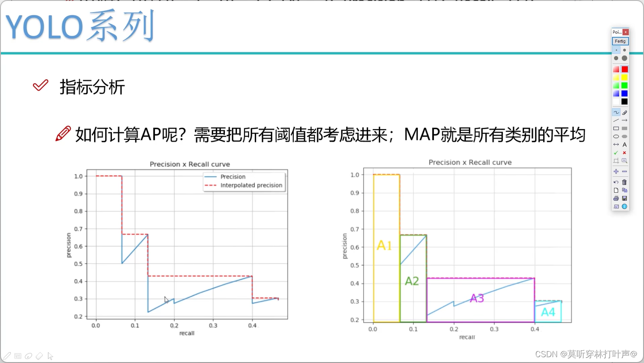Viewport: 644px width, 363px height.
Task: Click the floppy disk save icon
Action: coord(624,198)
